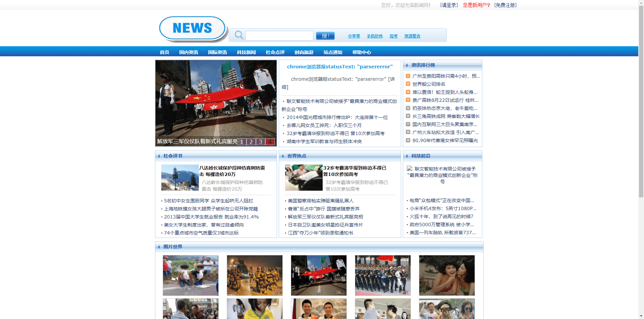Click arrow icon in 图片世界 header
Image resolution: width=644 pixels, height=319 pixels.
pos(159,247)
